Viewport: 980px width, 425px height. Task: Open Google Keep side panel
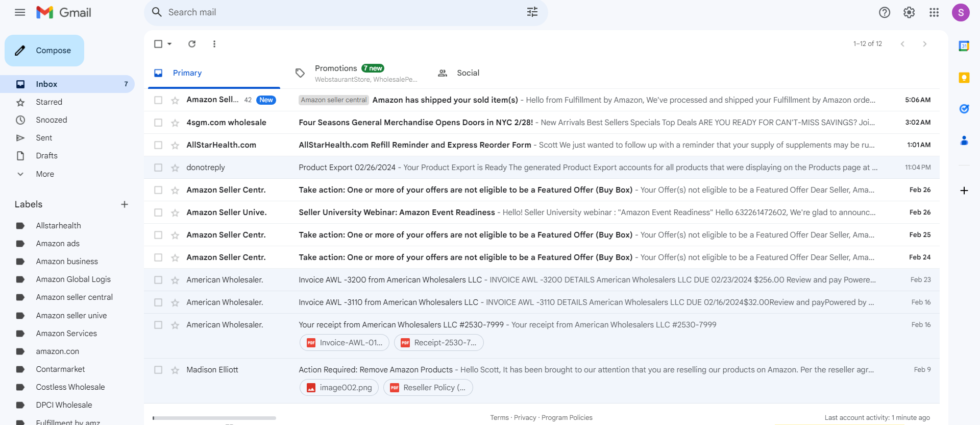pos(964,78)
